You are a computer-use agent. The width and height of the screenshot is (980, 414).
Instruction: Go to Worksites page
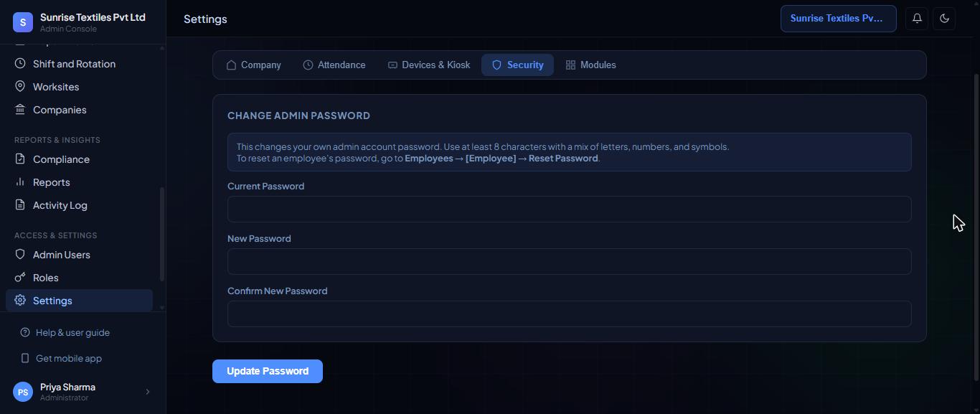[x=79, y=87]
